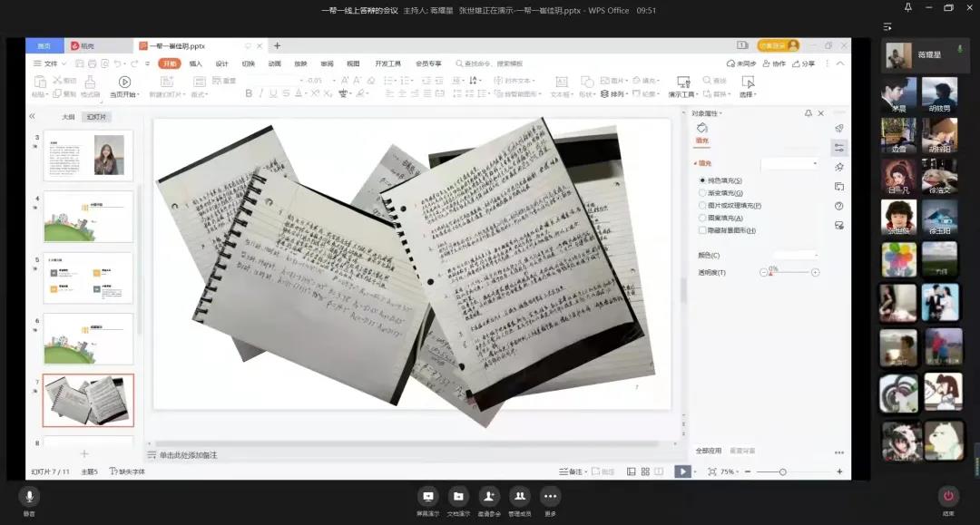Image resolution: width=980 pixels, height=525 pixels.
Task: Click the Text Box icon
Action: (562, 82)
